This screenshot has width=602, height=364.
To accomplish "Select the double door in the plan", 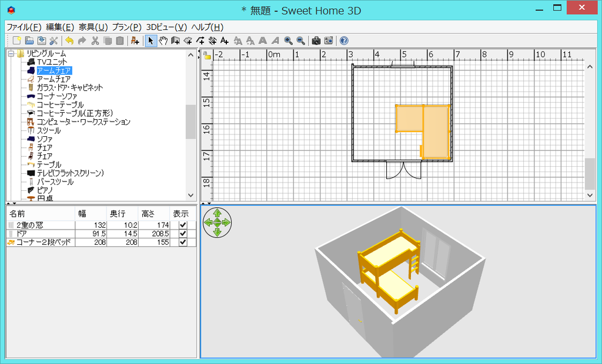I will [403, 170].
